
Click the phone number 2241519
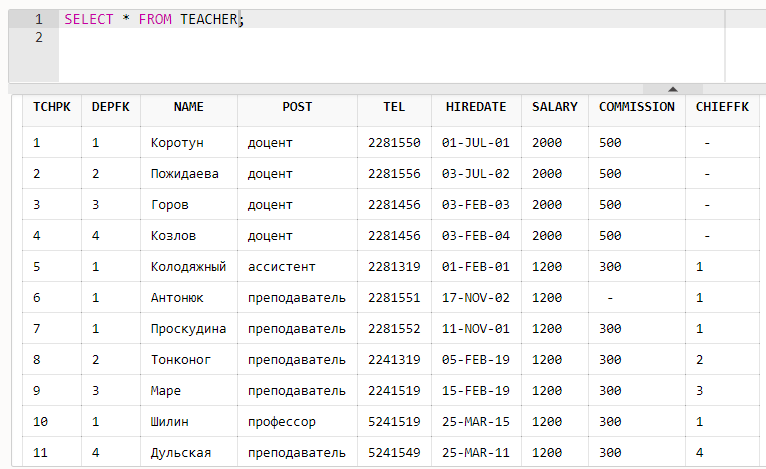click(394, 391)
